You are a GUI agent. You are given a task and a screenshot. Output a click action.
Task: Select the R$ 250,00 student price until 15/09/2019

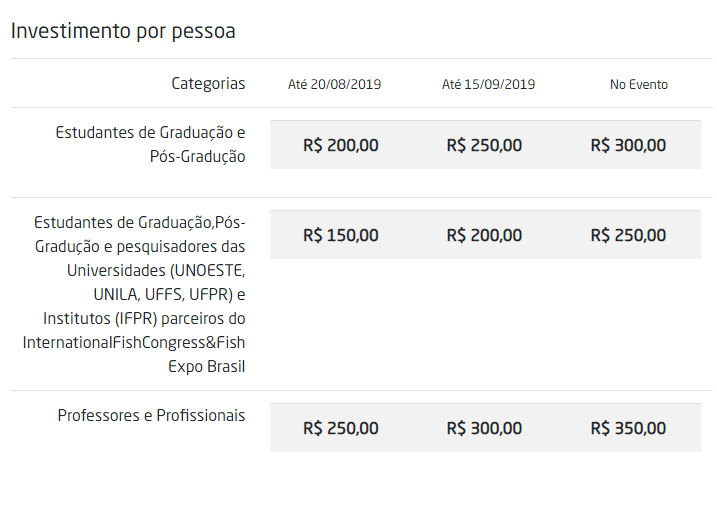tap(484, 145)
